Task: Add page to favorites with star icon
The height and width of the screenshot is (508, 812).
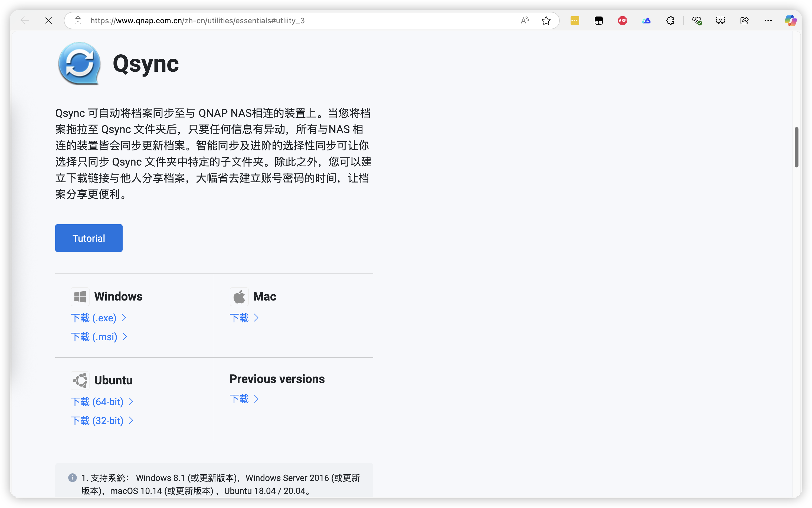Action: [x=546, y=21]
